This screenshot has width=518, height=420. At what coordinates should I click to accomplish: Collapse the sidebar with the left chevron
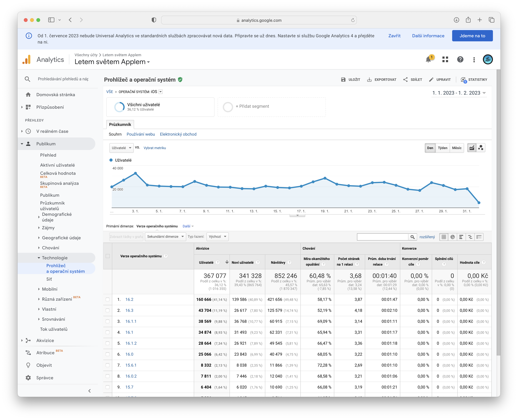click(90, 391)
